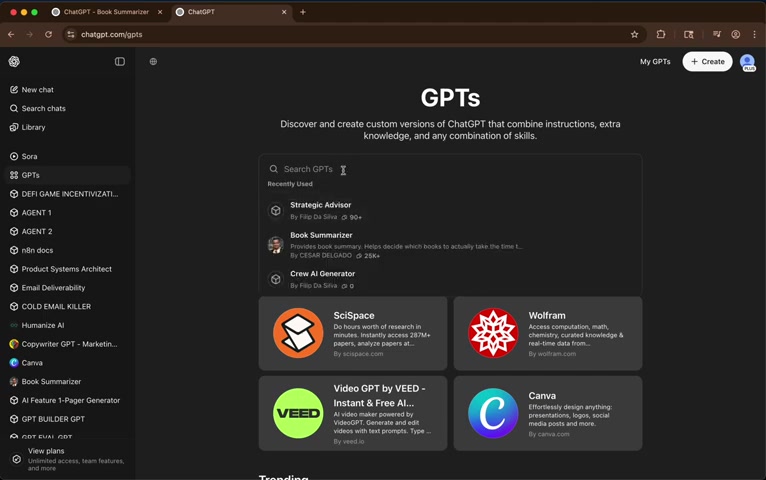This screenshot has width=766, height=480.
Task: Close the ChatGPT - Book Summarizer tab
Action: [160, 12]
